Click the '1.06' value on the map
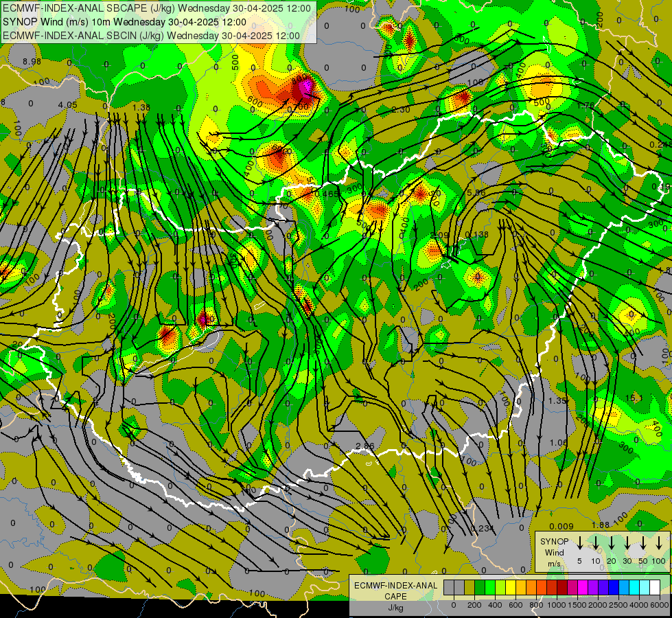The width and height of the screenshot is (672, 618). coord(559,443)
